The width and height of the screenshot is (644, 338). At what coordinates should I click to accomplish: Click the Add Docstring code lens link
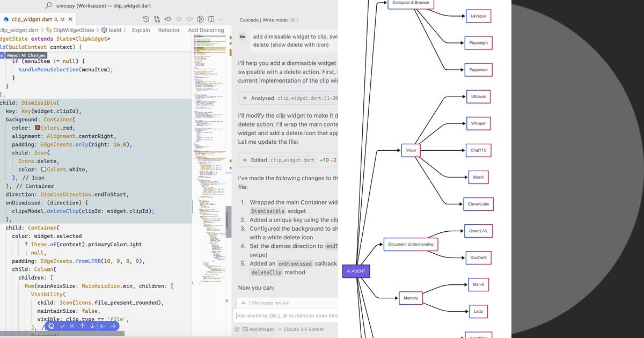207,30
